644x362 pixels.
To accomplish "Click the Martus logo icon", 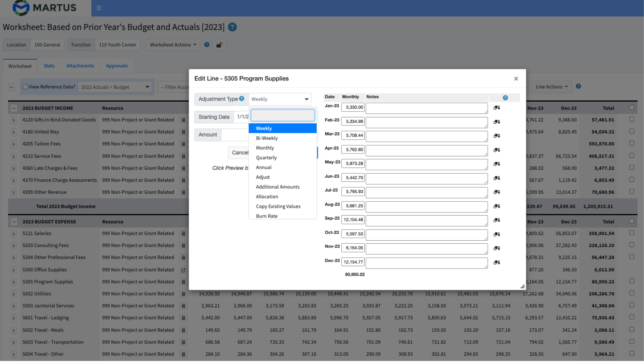I will [21, 8].
